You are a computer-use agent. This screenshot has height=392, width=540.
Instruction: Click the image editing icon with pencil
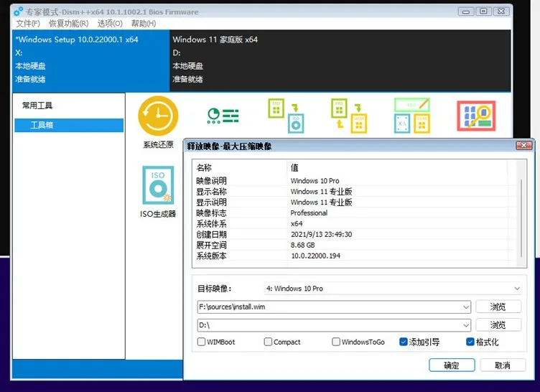point(412,116)
